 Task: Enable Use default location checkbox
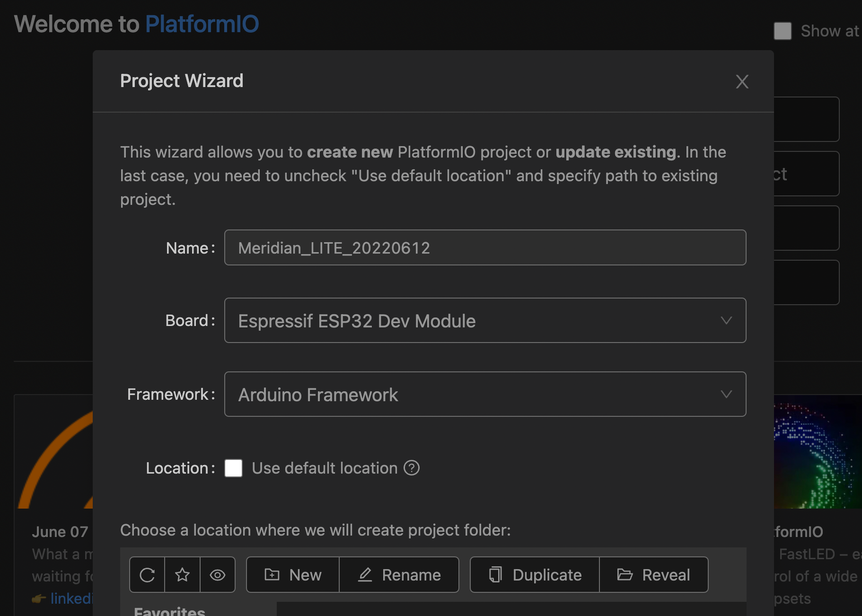click(x=234, y=468)
